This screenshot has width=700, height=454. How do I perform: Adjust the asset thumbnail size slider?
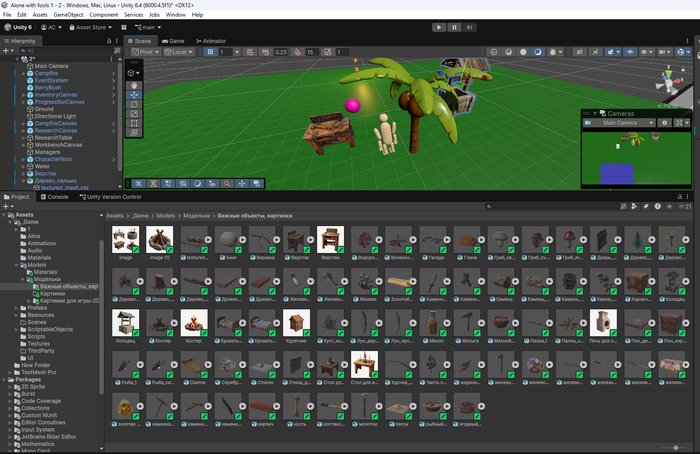tap(675, 447)
